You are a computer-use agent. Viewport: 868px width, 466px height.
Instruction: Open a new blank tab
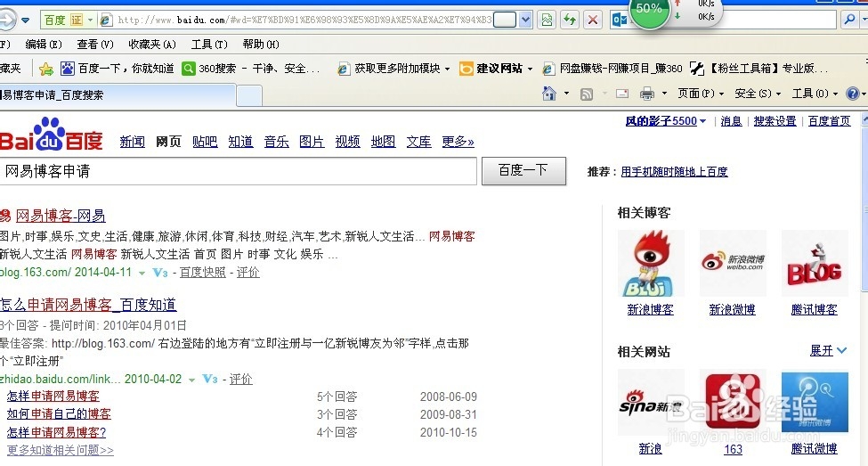[x=249, y=96]
